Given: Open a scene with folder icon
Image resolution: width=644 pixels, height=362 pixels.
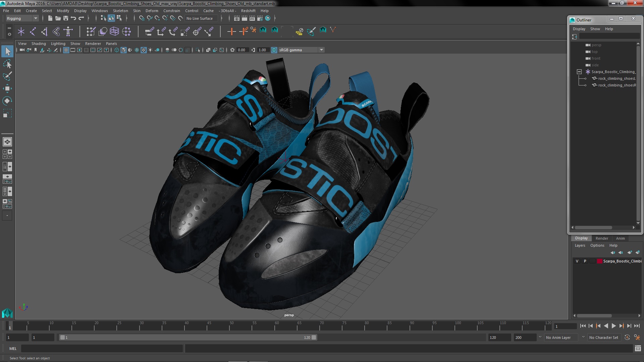Looking at the screenshot, I should coord(58,18).
